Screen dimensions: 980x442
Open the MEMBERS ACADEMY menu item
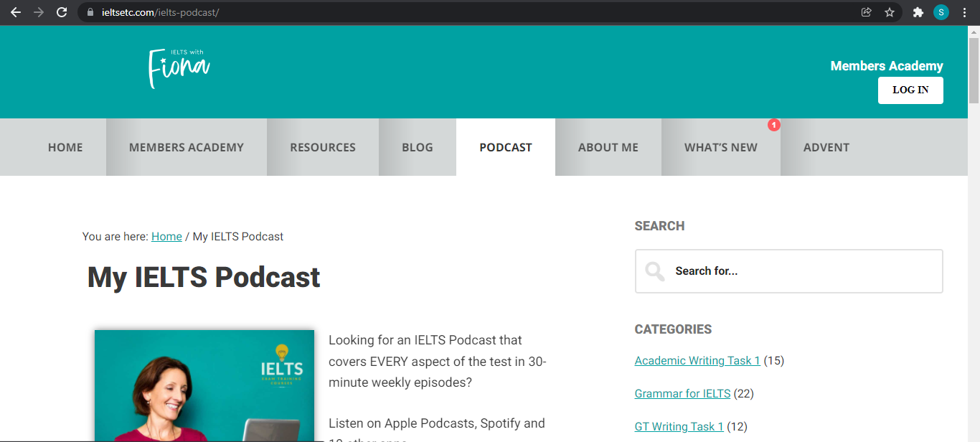click(x=187, y=147)
